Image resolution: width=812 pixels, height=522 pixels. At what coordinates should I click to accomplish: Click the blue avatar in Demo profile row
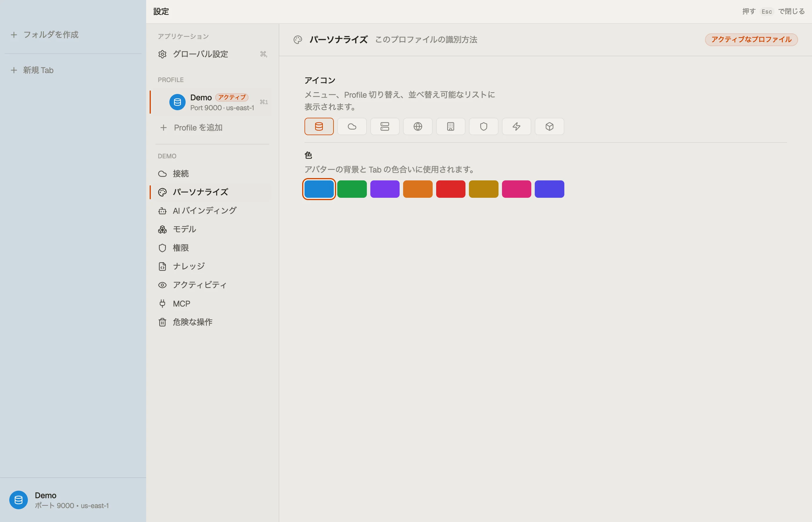pos(177,102)
